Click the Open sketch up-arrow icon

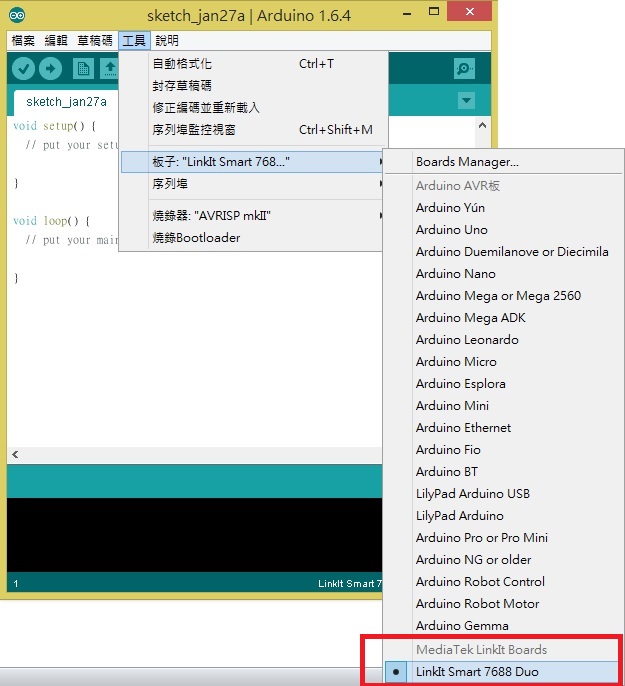coord(109,69)
